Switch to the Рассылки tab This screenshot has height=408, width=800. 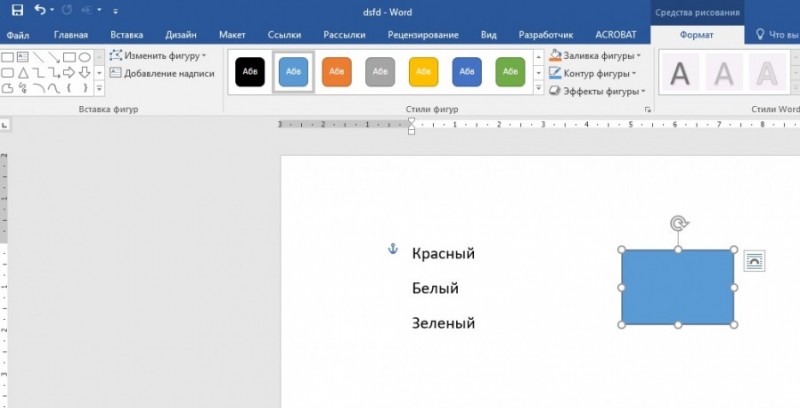[344, 35]
